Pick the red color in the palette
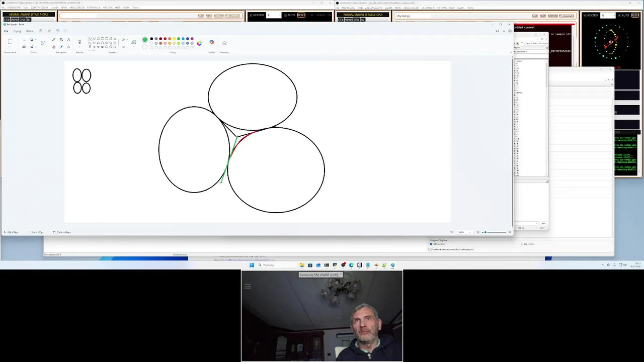 (165, 39)
